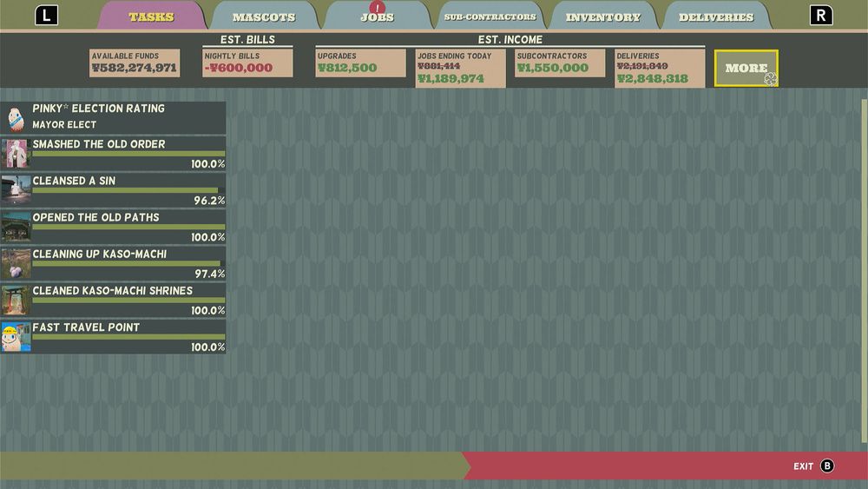The image size is (868, 489).
Task: Select the Jobs Ending Today box
Action: (x=461, y=68)
